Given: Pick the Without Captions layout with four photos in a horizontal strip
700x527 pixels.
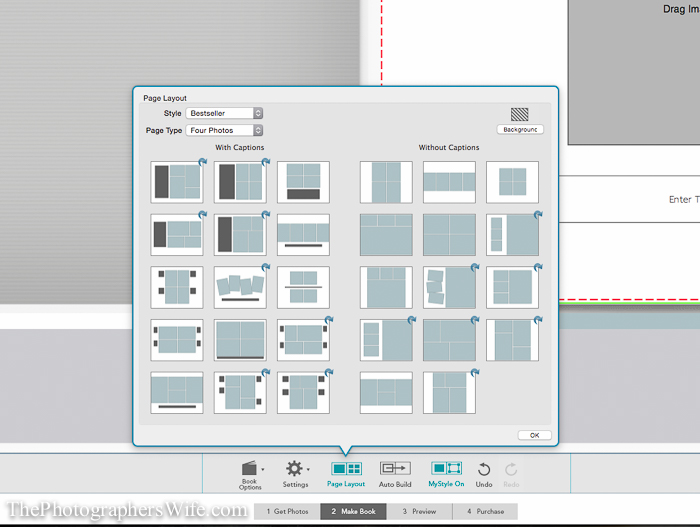Looking at the screenshot, I should [450, 182].
